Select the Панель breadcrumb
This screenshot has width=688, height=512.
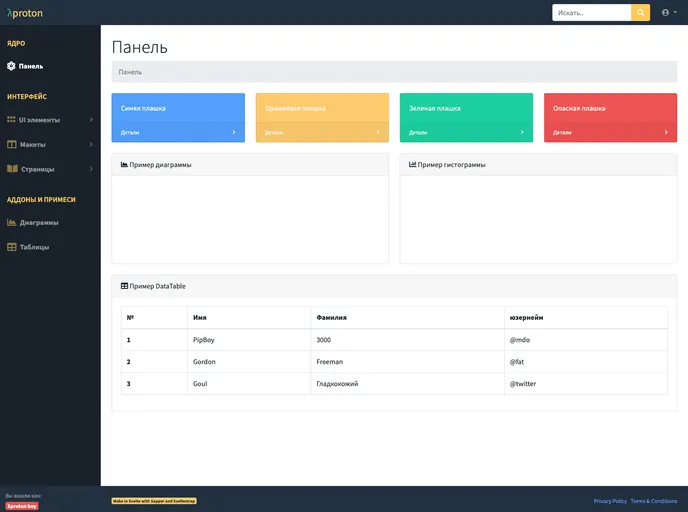(130, 72)
